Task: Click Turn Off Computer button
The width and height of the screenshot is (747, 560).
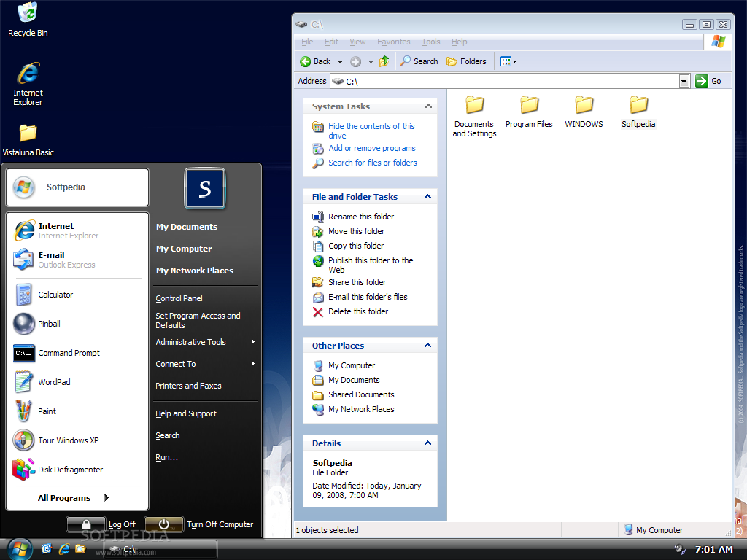Action: (x=199, y=524)
